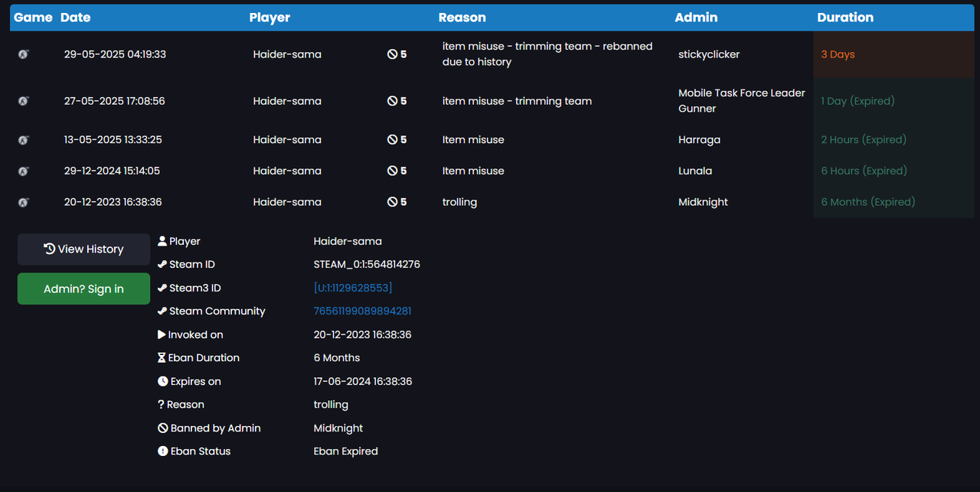
Task: Click ban count icon in the Gunner row
Action: tap(392, 101)
